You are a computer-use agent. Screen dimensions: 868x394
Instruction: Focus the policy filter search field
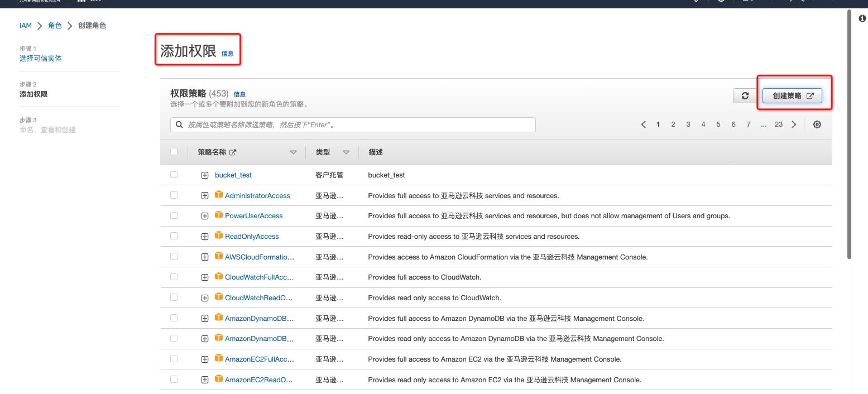click(353, 124)
